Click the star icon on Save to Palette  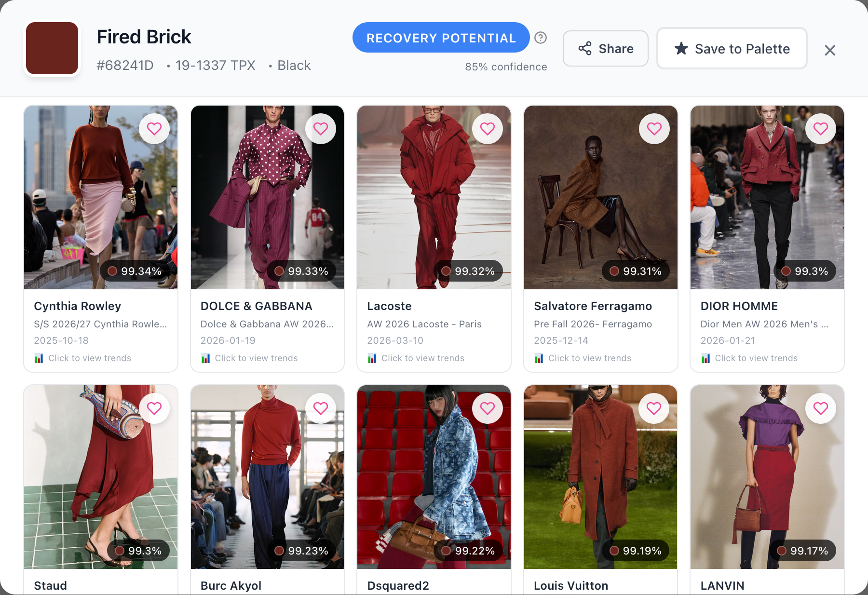click(x=681, y=49)
